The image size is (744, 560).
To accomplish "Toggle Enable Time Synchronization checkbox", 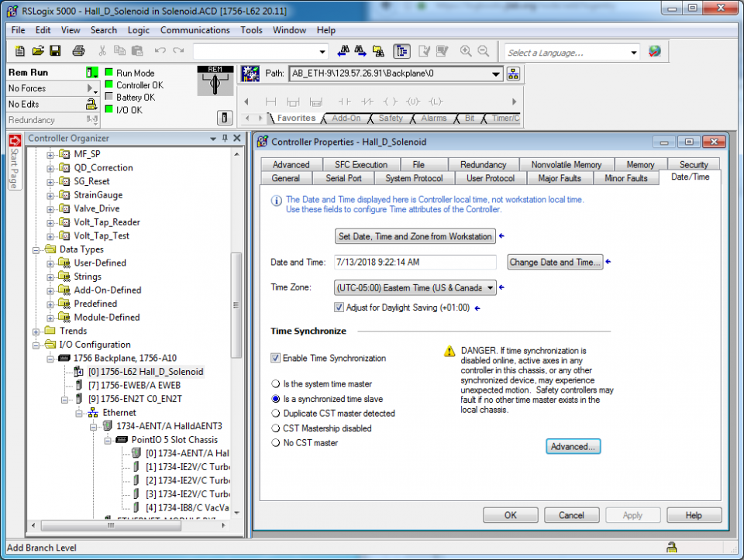I will 275,358.
